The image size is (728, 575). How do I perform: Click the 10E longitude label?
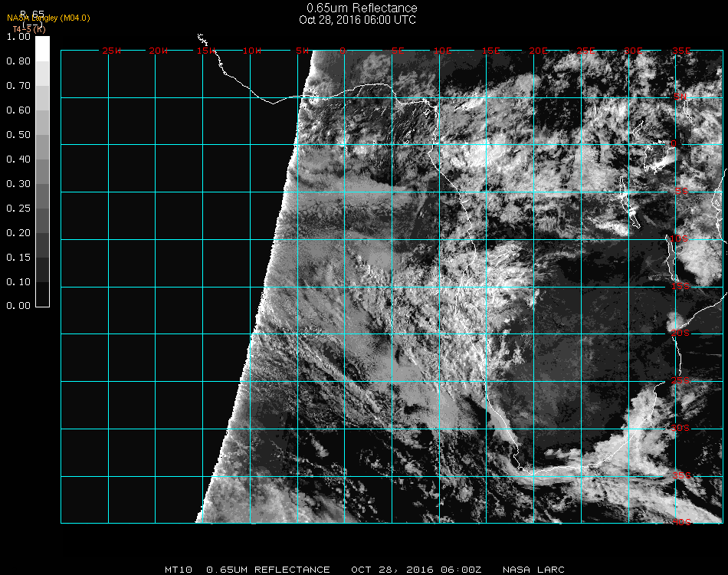click(x=442, y=51)
